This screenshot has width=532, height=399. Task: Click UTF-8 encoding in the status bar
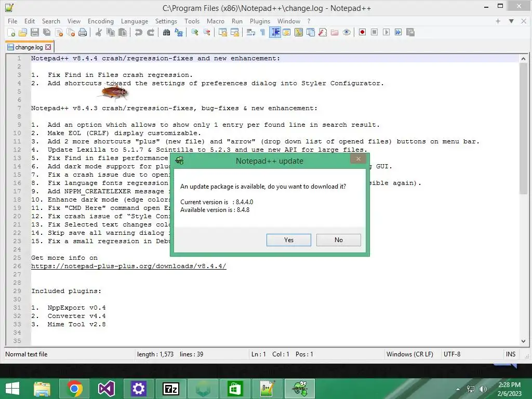[x=452, y=354]
